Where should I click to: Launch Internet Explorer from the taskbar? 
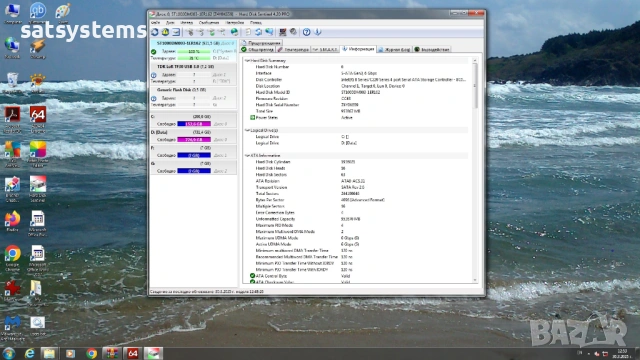29,353
